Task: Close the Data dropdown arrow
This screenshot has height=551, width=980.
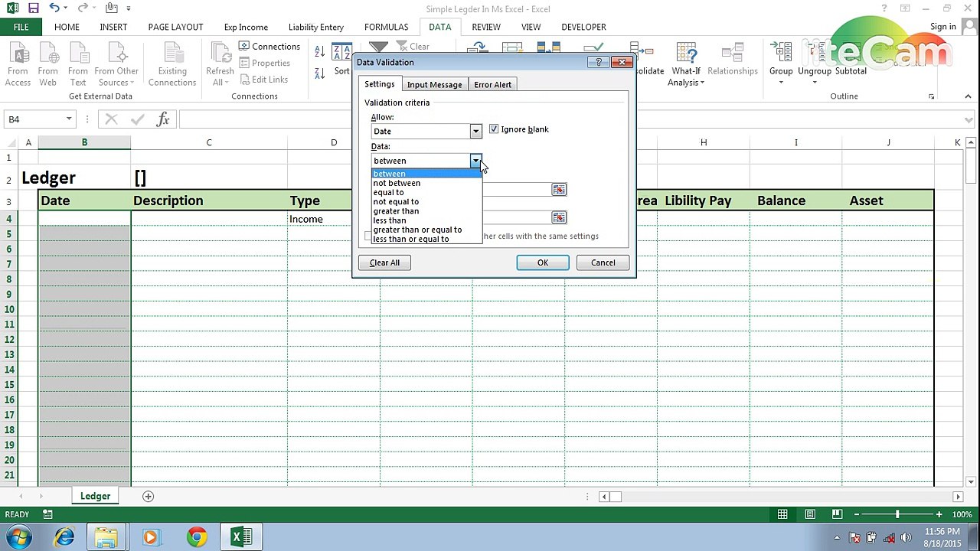Action: point(475,161)
